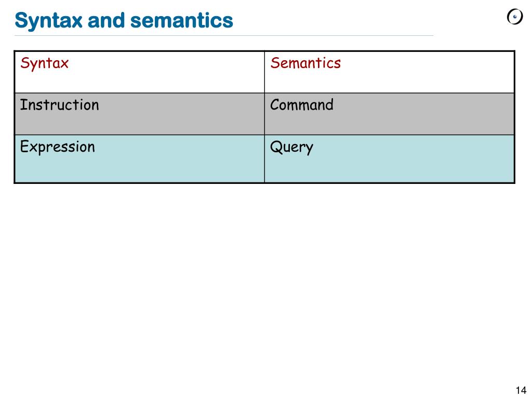532x399 pixels.
Task: Select the 'Semantics' header cell
Action: (389, 72)
